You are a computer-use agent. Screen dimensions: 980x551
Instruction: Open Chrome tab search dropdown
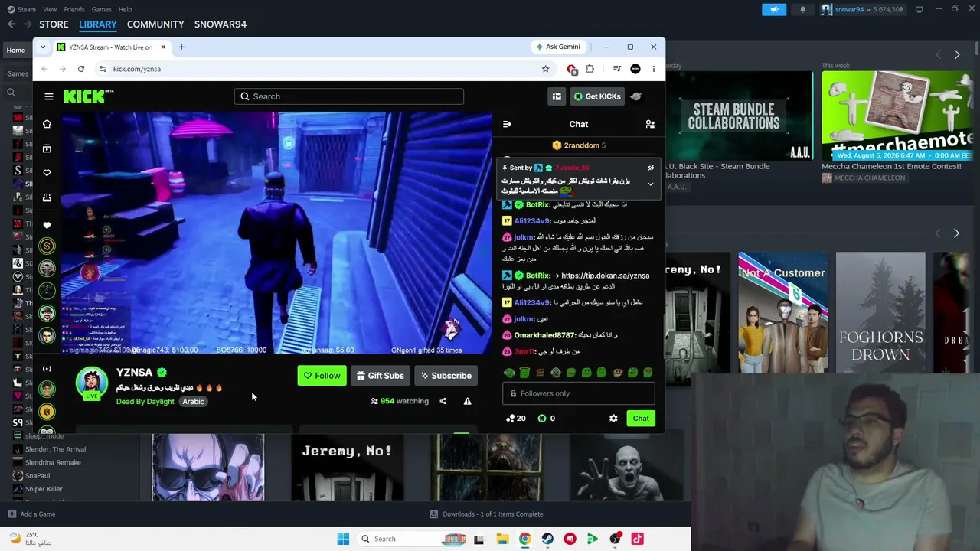tap(43, 47)
